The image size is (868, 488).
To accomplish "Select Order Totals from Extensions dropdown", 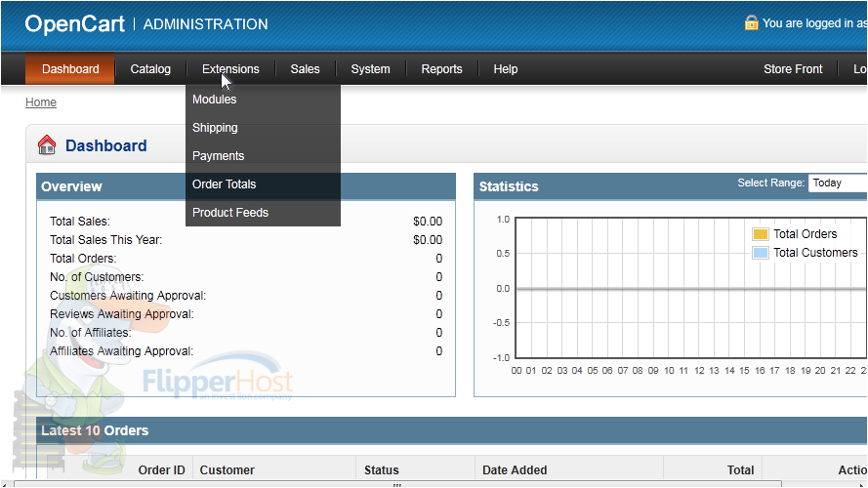I will (x=263, y=184).
